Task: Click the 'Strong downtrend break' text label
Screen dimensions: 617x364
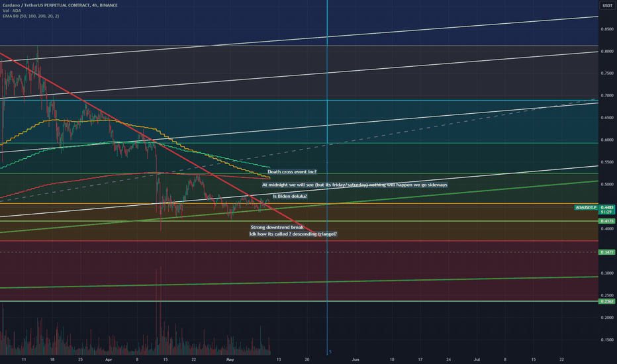Action: coord(277,228)
